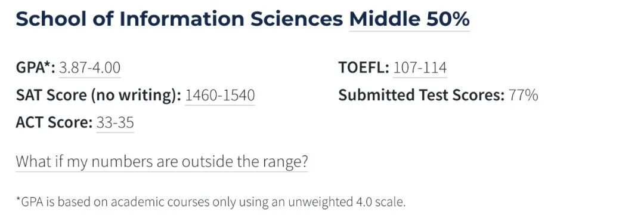The height and width of the screenshot is (218, 644).
Task: Open the SAT 1460-1540 score link
Action: [219, 96]
